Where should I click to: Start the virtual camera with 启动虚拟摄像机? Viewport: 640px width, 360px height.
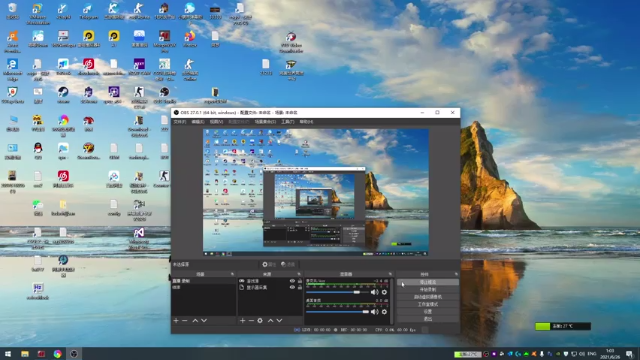[427, 297]
